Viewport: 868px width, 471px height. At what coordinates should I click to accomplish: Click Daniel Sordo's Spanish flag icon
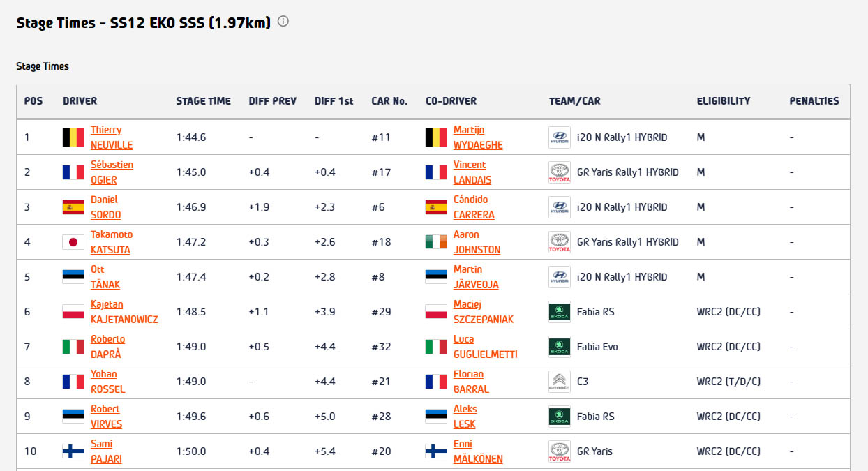coord(73,207)
